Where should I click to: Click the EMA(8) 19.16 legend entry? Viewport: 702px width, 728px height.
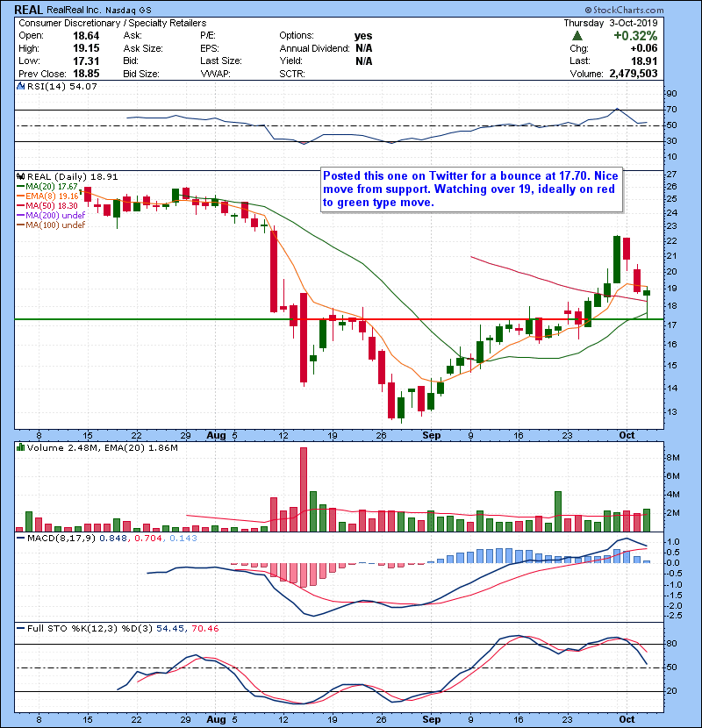[47, 196]
